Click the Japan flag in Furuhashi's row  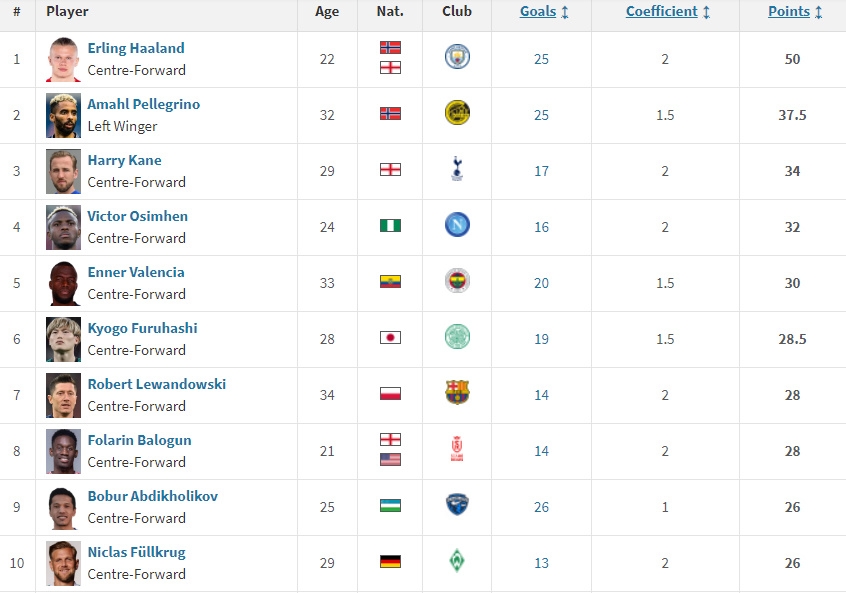(390, 338)
